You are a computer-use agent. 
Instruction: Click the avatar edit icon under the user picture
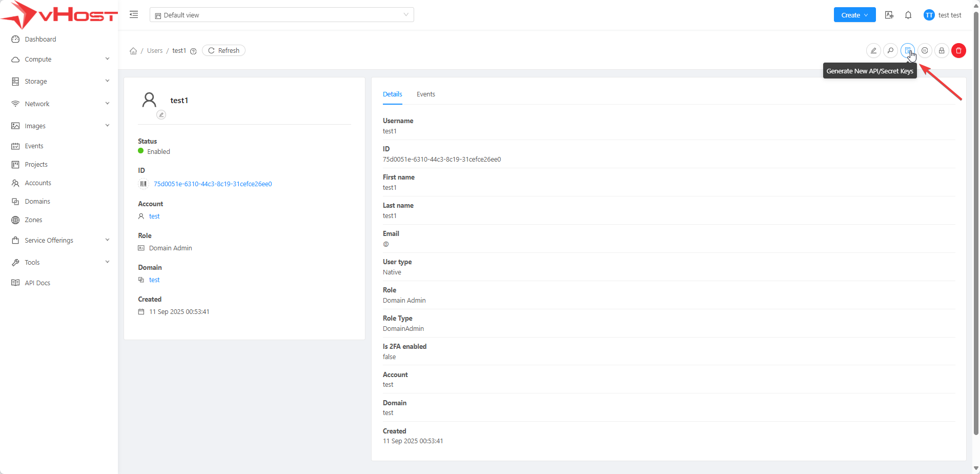(161, 115)
